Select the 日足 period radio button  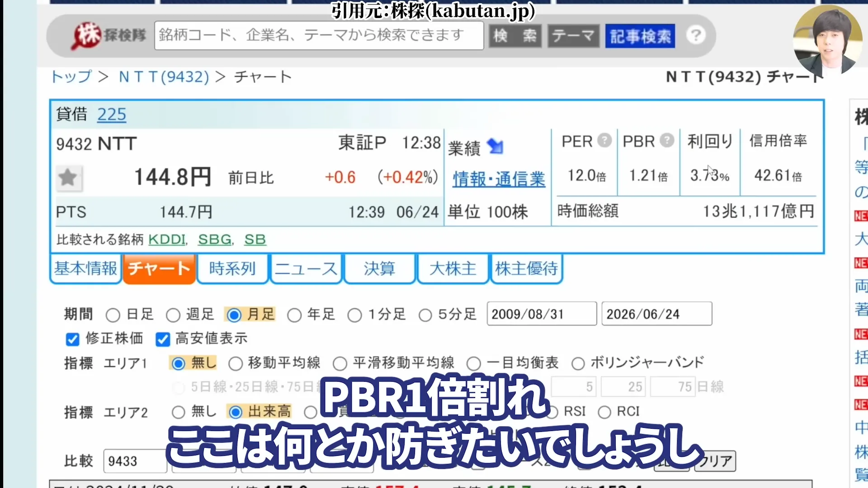coord(113,315)
